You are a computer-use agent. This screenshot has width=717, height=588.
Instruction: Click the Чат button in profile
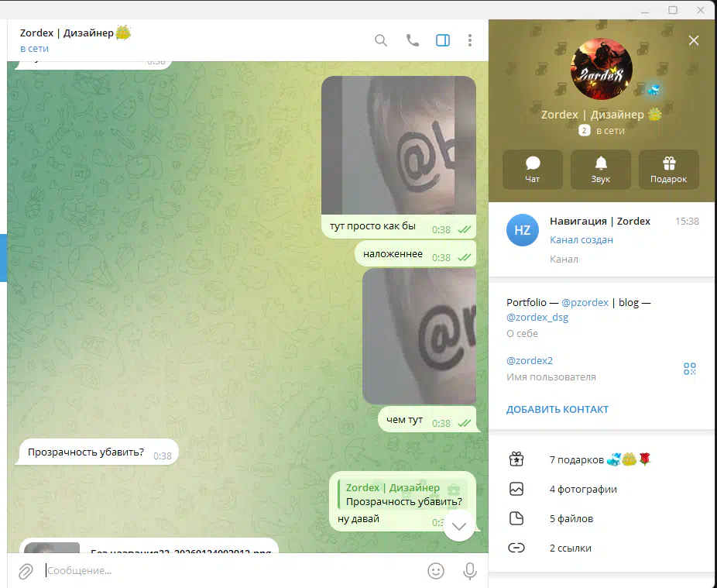(x=533, y=169)
